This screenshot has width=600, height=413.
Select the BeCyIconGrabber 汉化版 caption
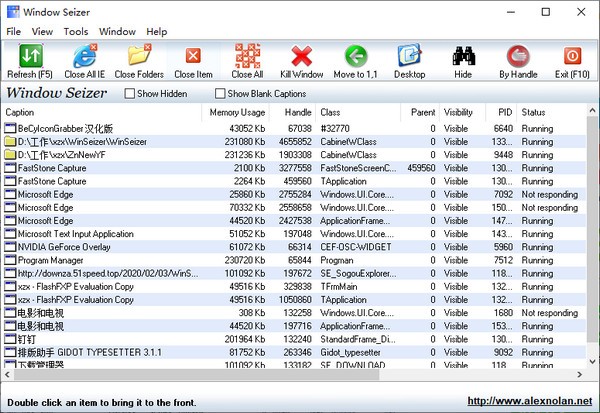point(65,128)
